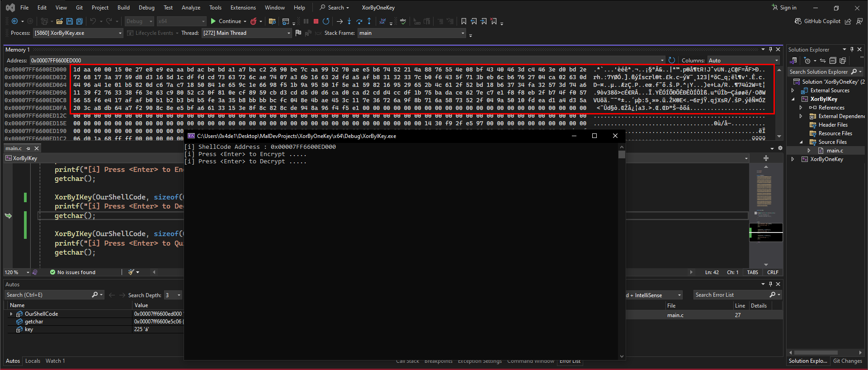The width and height of the screenshot is (868, 370).
Task: Click the console window vertical scrollbar thumb
Action: pos(622,155)
